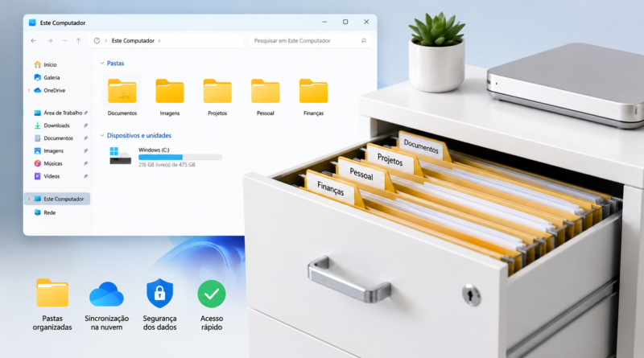
Task: Open the three-dots recent locations menu
Action: coord(64,41)
